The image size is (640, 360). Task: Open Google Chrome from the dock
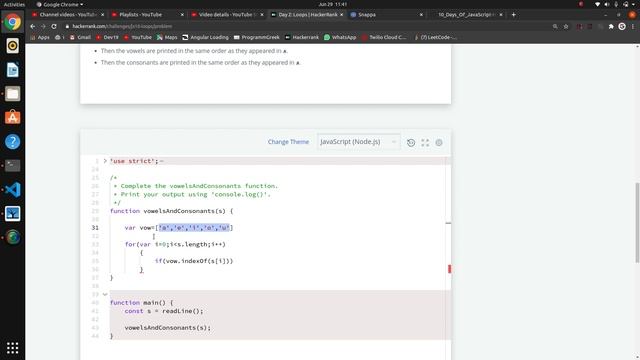click(12, 22)
